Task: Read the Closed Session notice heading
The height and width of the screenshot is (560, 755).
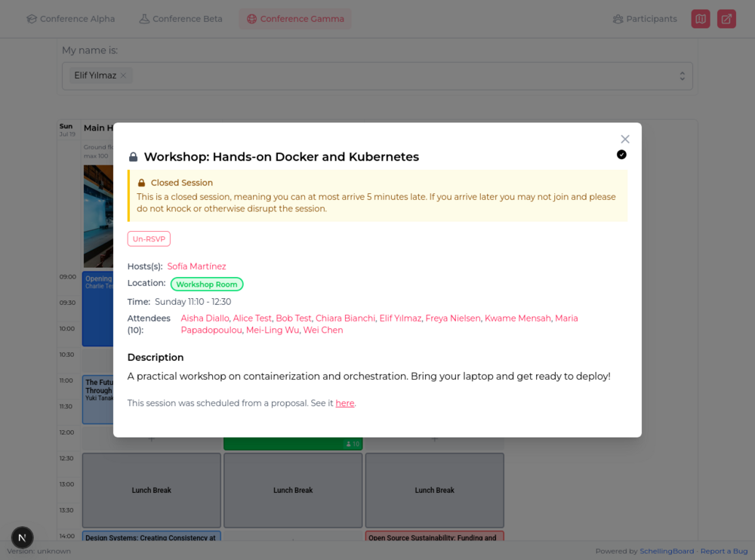Action: click(x=181, y=183)
